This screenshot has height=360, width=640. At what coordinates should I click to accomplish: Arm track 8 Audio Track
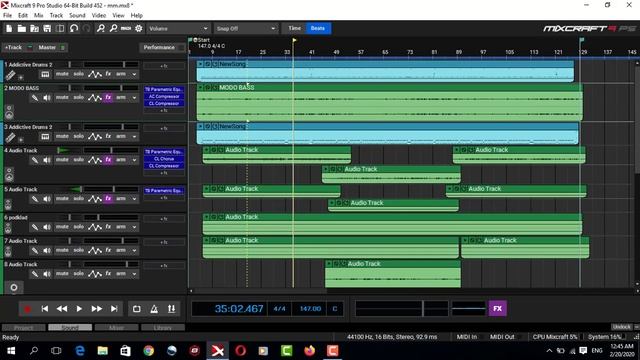[x=121, y=273]
